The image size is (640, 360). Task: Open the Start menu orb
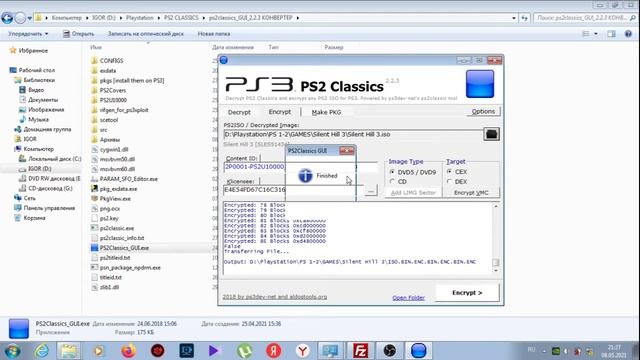click(x=12, y=351)
